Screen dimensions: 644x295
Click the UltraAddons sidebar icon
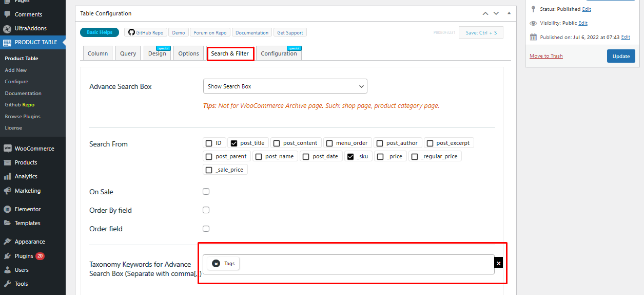coord(7,28)
